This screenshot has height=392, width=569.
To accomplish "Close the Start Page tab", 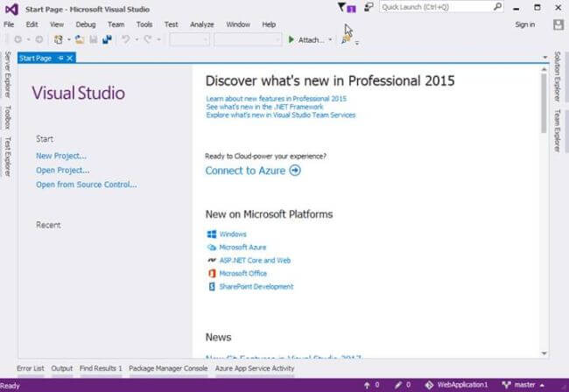I will point(70,58).
